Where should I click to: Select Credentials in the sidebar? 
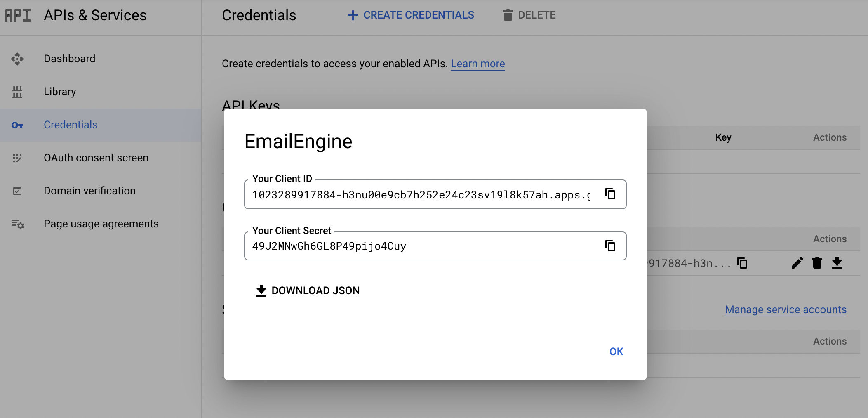tap(101, 125)
